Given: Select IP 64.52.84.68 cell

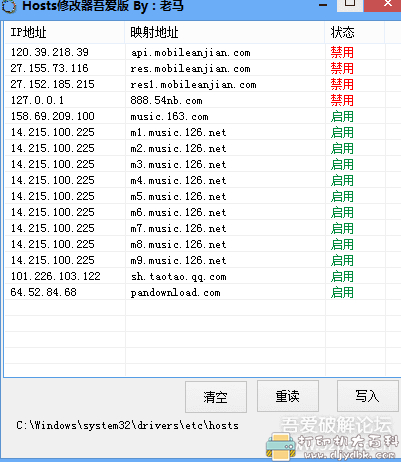Looking at the screenshot, I should (44, 292).
